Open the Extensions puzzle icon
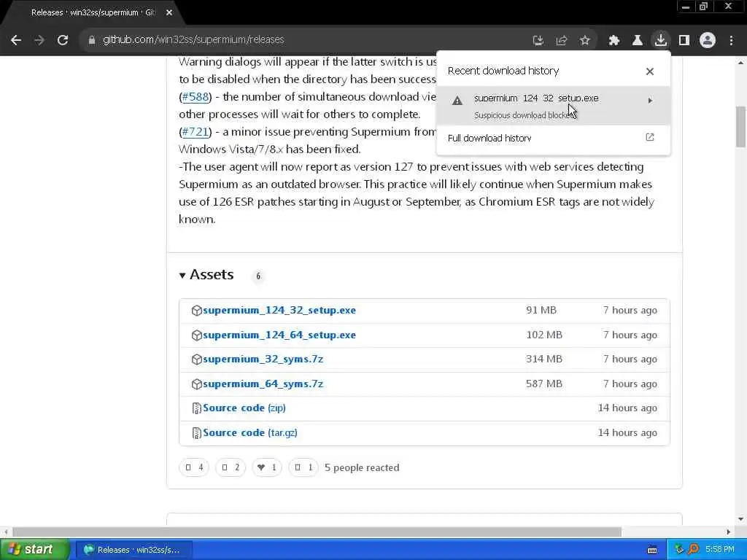This screenshot has width=747, height=560. tap(614, 41)
